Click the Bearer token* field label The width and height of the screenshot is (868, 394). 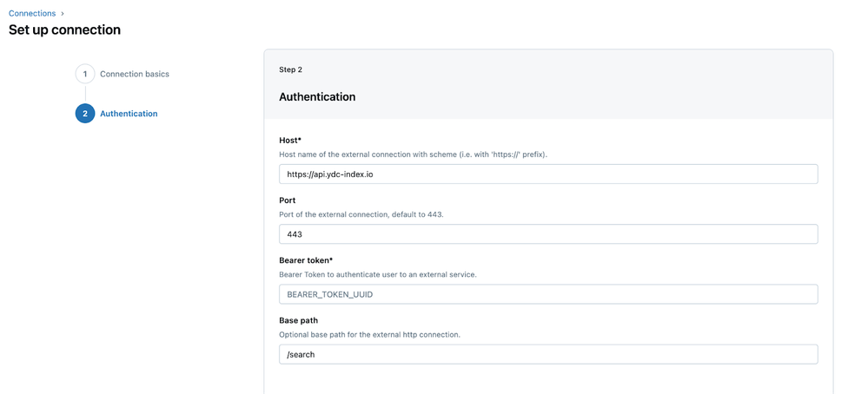pos(306,260)
